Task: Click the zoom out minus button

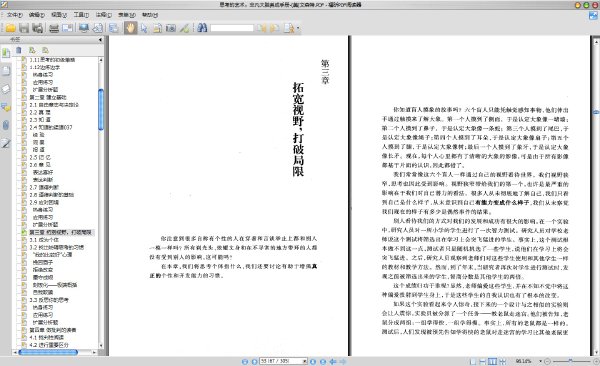Action: click(547, 361)
